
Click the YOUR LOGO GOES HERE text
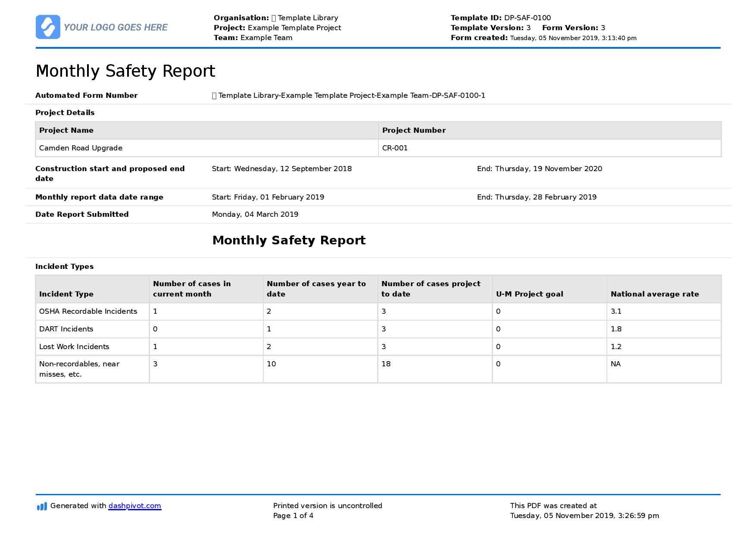pos(115,28)
